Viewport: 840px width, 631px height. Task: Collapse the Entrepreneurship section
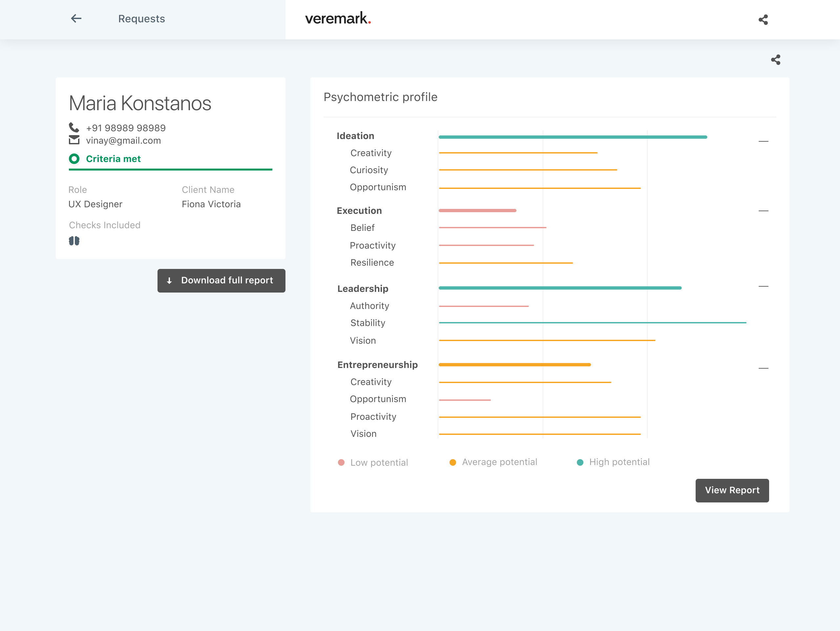point(763,368)
